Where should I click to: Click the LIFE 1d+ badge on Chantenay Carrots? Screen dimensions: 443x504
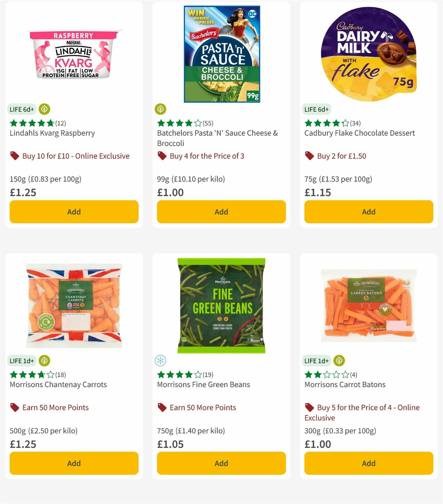(22, 360)
